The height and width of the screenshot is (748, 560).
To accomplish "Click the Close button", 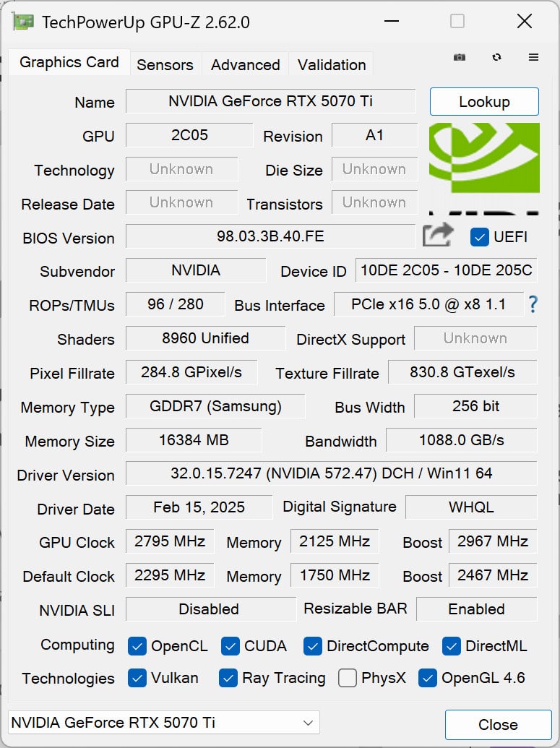I will tap(498, 725).
